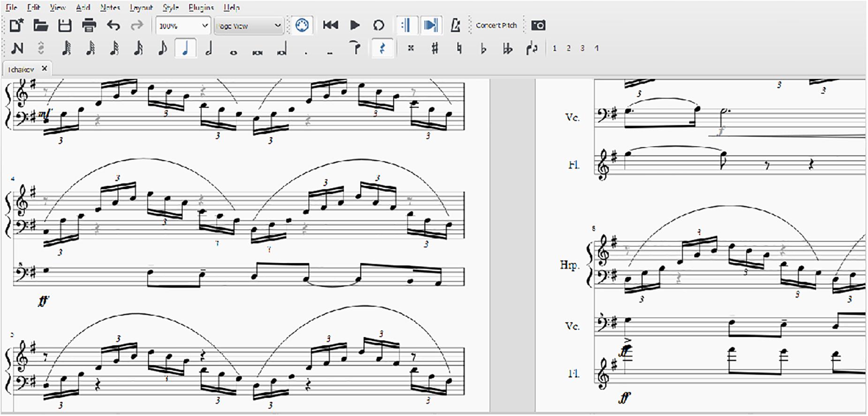Select voice 1
Viewport: 868px width, 416px height.
[x=555, y=48]
